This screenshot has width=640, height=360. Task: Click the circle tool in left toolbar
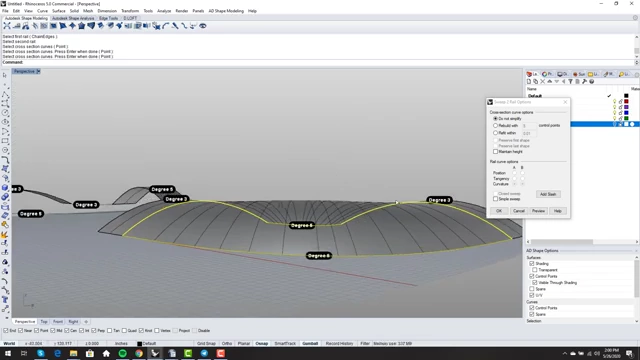[5, 113]
